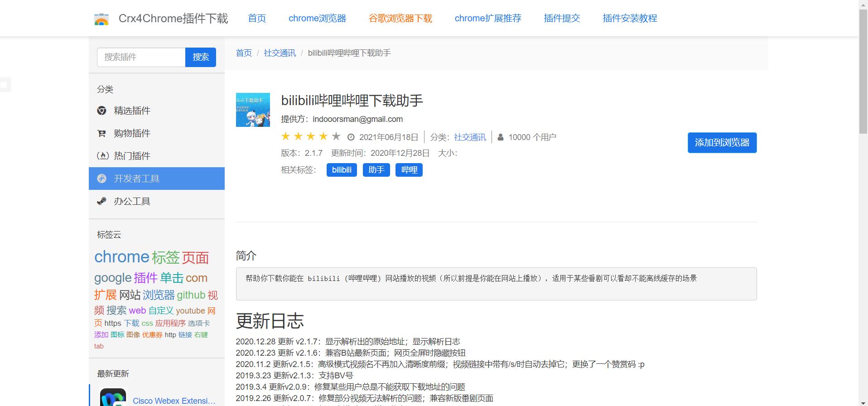The height and width of the screenshot is (406, 868).
Task: Click the 页面 tag in the tag cloud
Action: 195,258
